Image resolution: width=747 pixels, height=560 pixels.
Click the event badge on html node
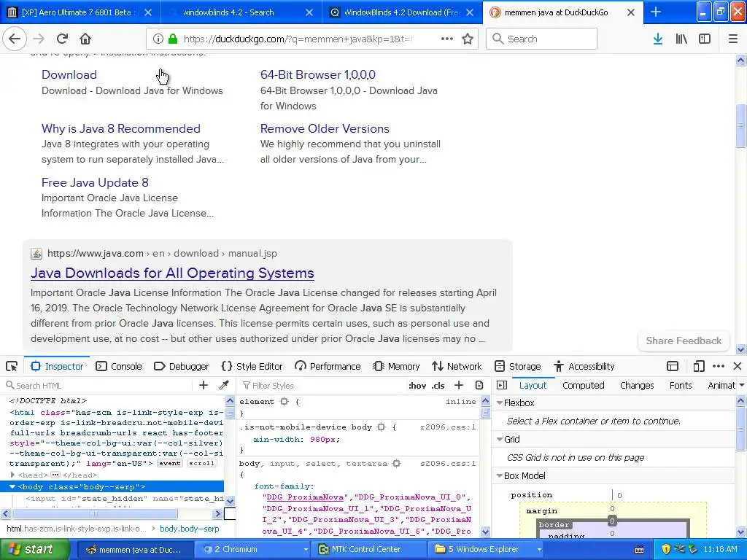point(169,463)
